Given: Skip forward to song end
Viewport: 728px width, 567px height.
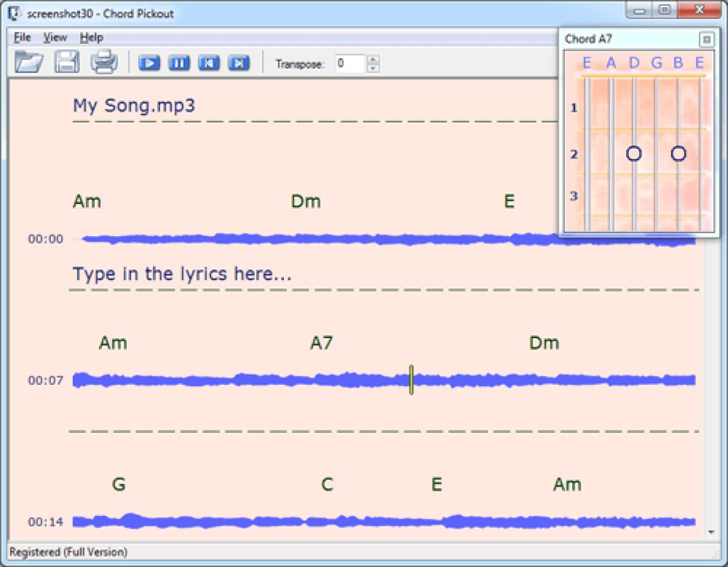Looking at the screenshot, I should [x=240, y=63].
